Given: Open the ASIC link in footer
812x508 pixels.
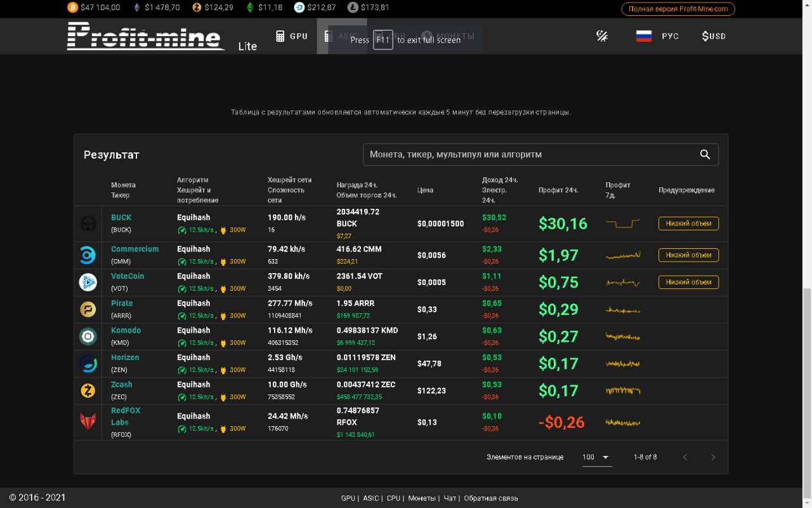Looking at the screenshot, I should (x=370, y=498).
